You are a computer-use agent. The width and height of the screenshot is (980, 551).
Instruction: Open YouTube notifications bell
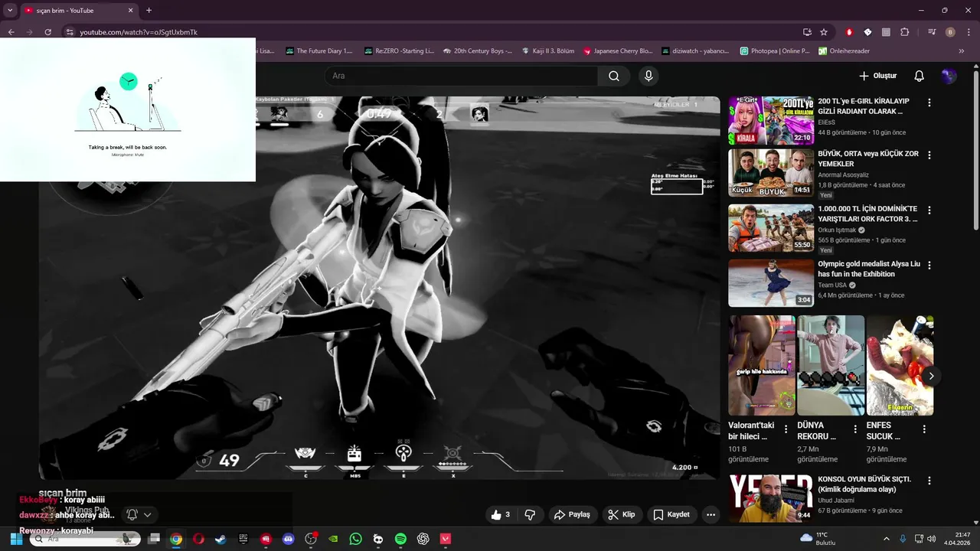click(919, 76)
